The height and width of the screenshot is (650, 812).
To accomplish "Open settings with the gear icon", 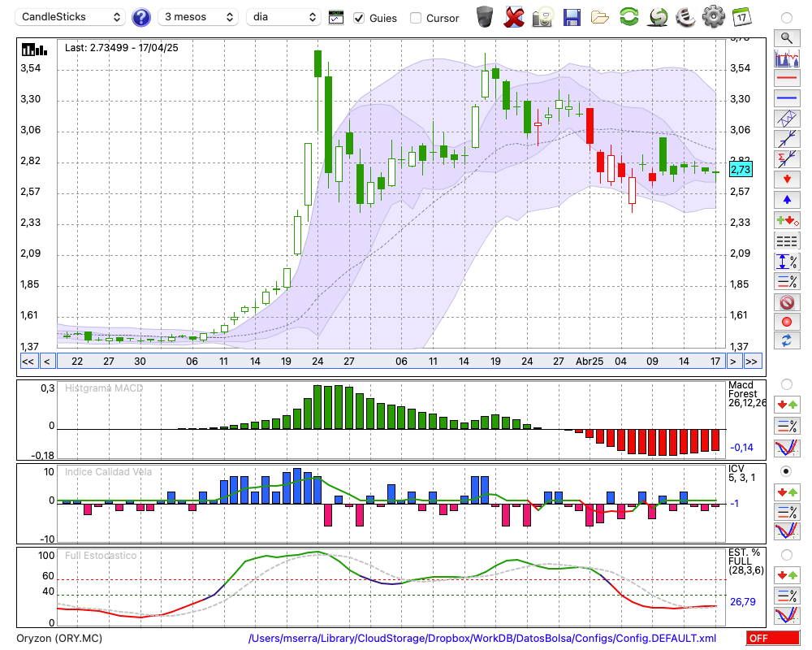I will click(714, 17).
